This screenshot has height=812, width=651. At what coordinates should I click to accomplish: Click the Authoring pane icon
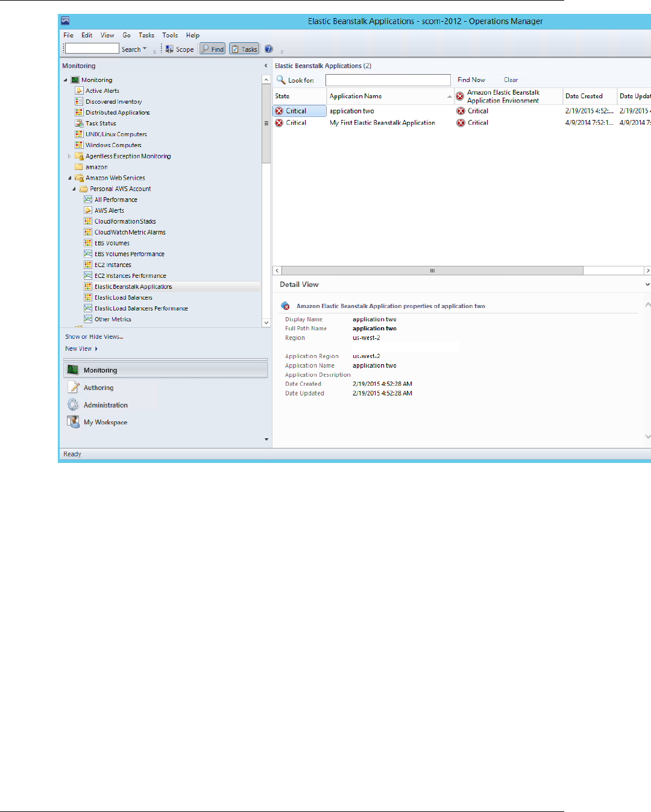coord(74,388)
